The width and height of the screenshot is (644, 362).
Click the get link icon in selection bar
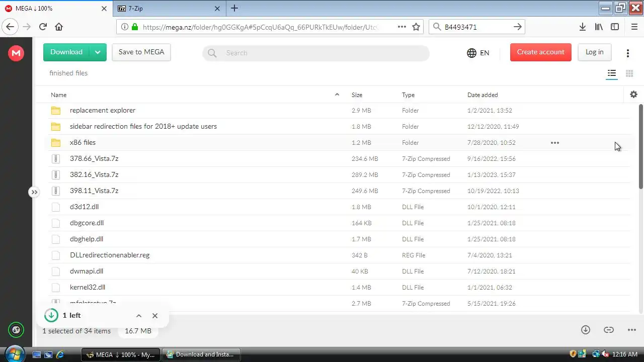[609, 330]
